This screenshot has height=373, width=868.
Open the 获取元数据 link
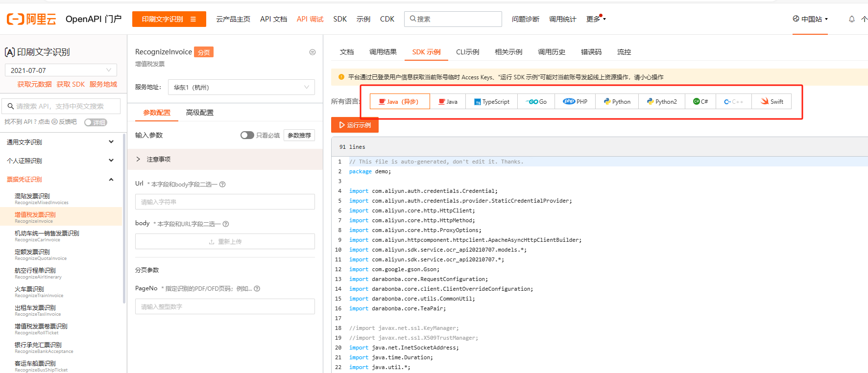tap(34, 84)
